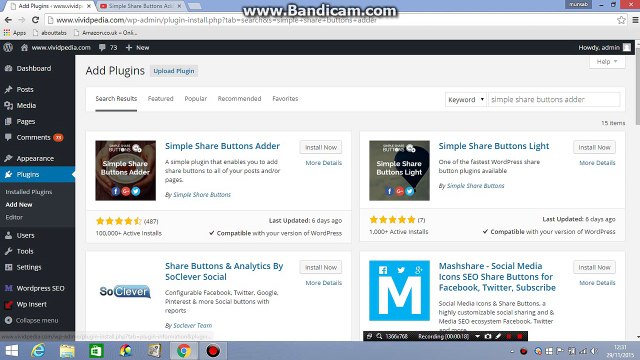
Task: Switch to the Recommended tab
Action: coord(239,99)
